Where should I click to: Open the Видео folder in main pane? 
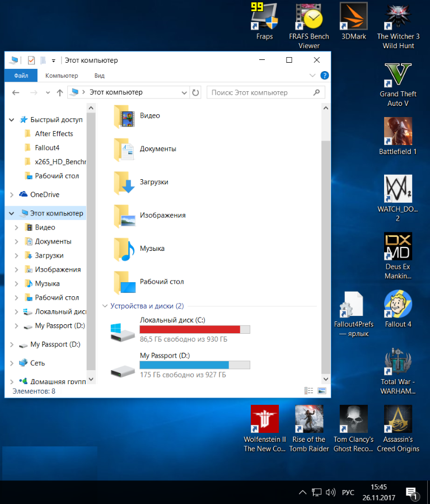(x=137, y=116)
